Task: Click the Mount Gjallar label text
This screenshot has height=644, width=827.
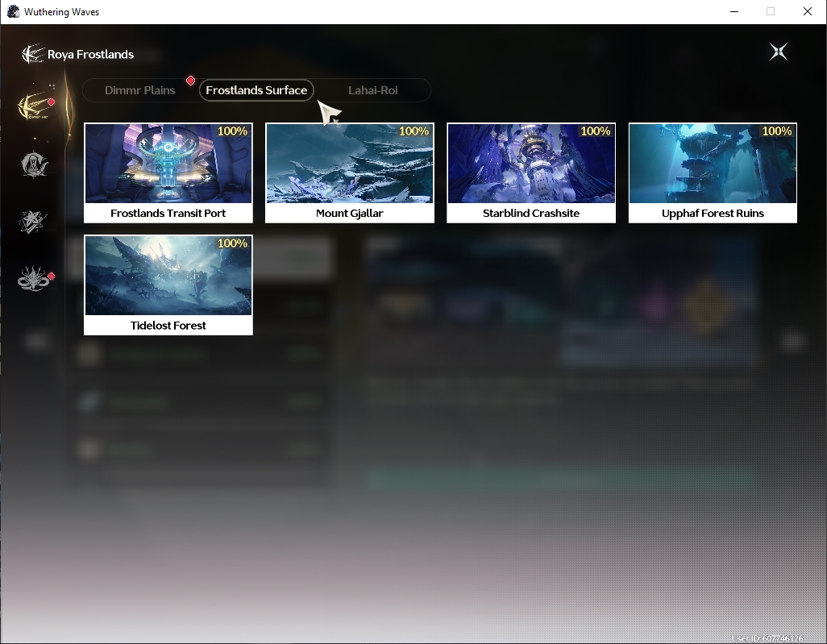Action: [x=349, y=213]
